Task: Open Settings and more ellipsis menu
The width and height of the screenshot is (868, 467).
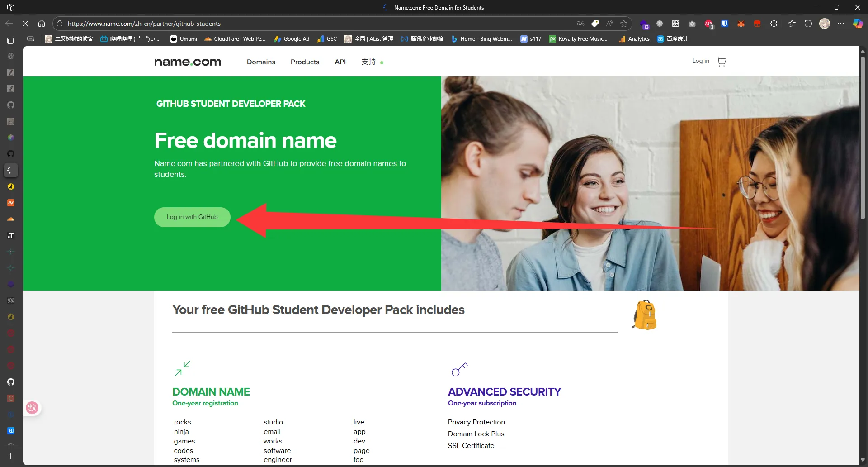Action: click(840, 24)
